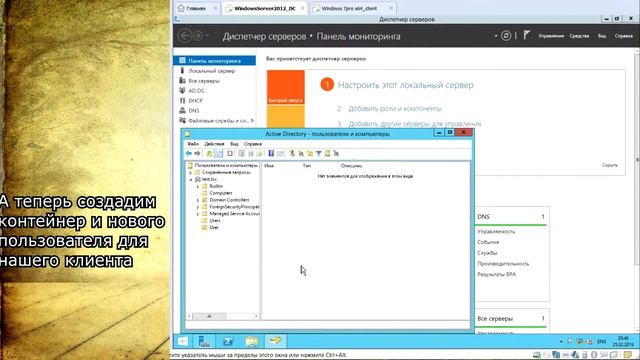Open Службы in DNS tile

[487, 253]
